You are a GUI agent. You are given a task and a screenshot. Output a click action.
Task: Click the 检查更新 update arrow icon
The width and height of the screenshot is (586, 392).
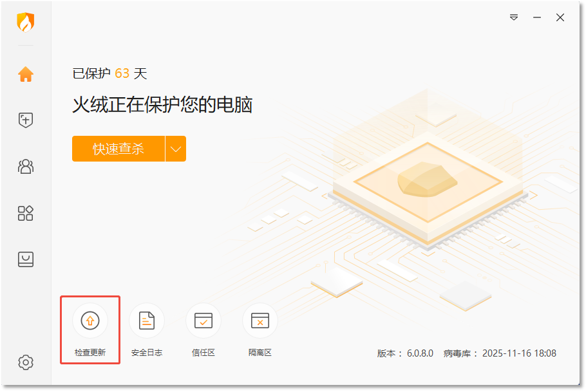point(90,321)
